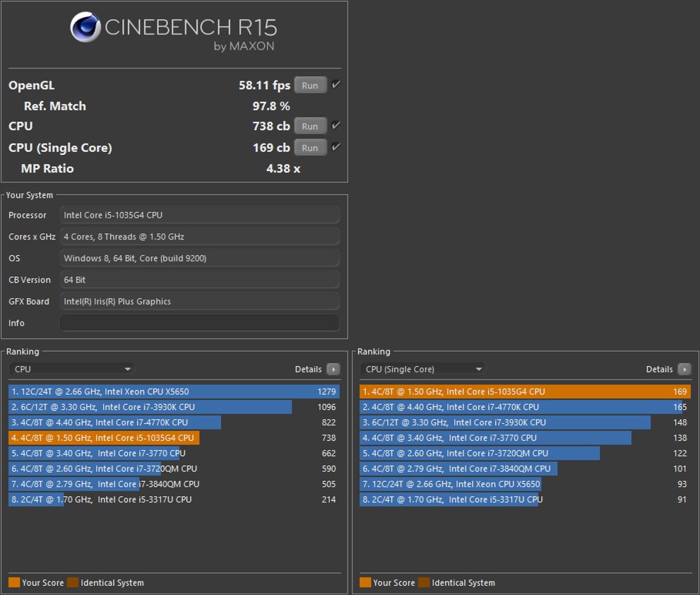Show details for the Single Core ranking
The width and height of the screenshot is (700, 595).
point(684,369)
